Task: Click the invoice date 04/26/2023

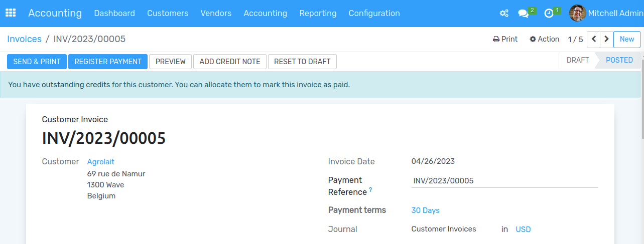Action: point(433,161)
